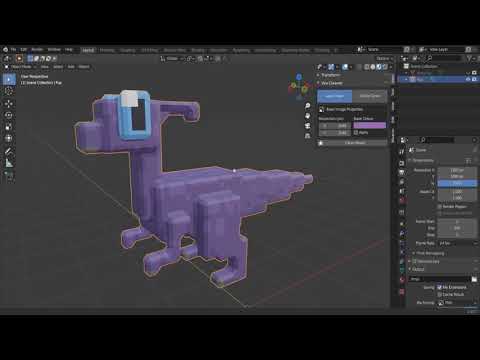480x360 pixels.
Task: Click the highlighted blue Vox Cleaner mode button
Action: click(334, 96)
